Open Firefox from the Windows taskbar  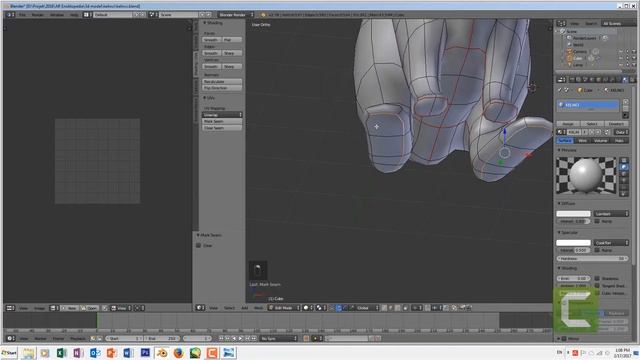[178, 353]
